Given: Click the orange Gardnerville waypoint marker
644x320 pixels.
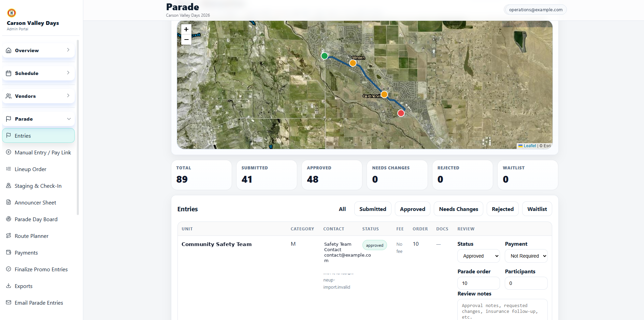Looking at the screenshot, I should 384,94.
